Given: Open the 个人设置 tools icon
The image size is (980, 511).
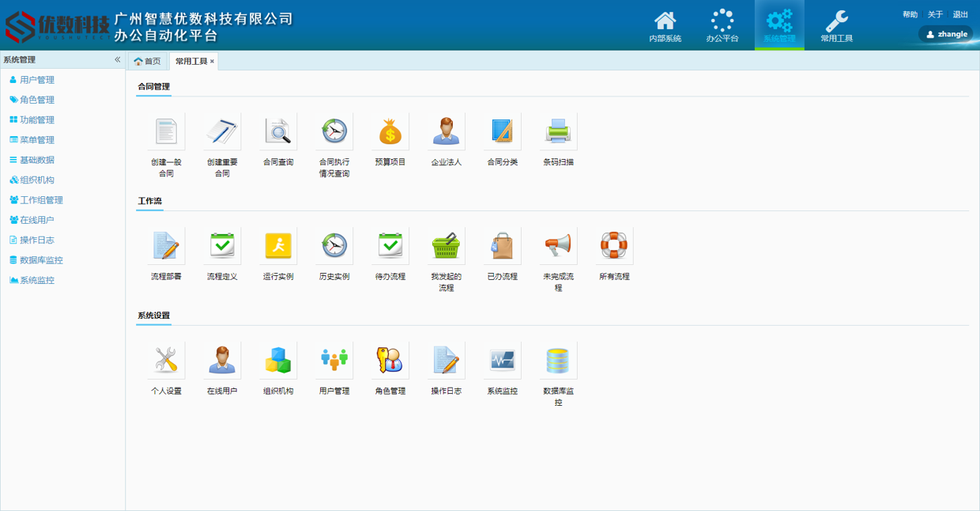Looking at the screenshot, I should coord(166,361).
